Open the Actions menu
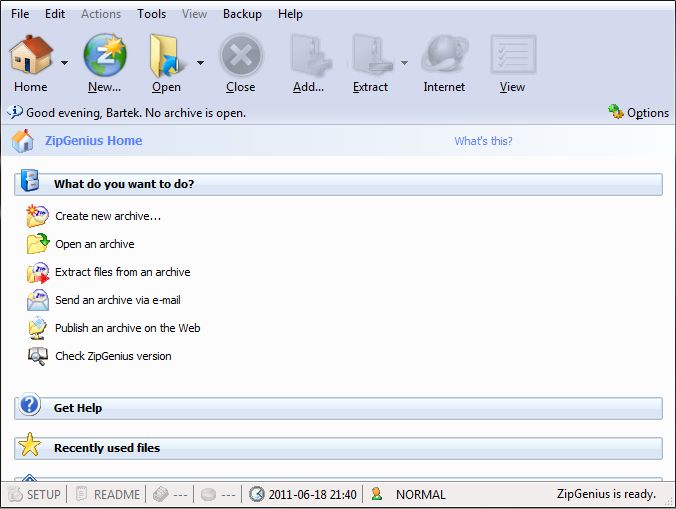Viewport: 676px width, 509px height. (x=101, y=14)
